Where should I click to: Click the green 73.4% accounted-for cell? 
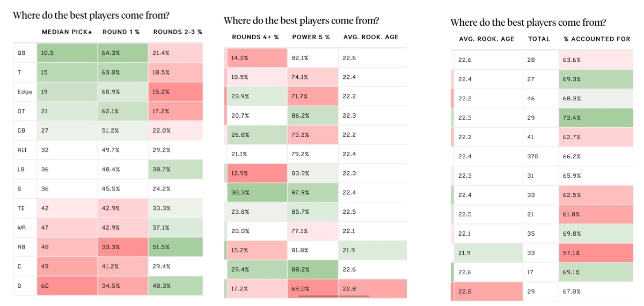[x=595, y=118]
